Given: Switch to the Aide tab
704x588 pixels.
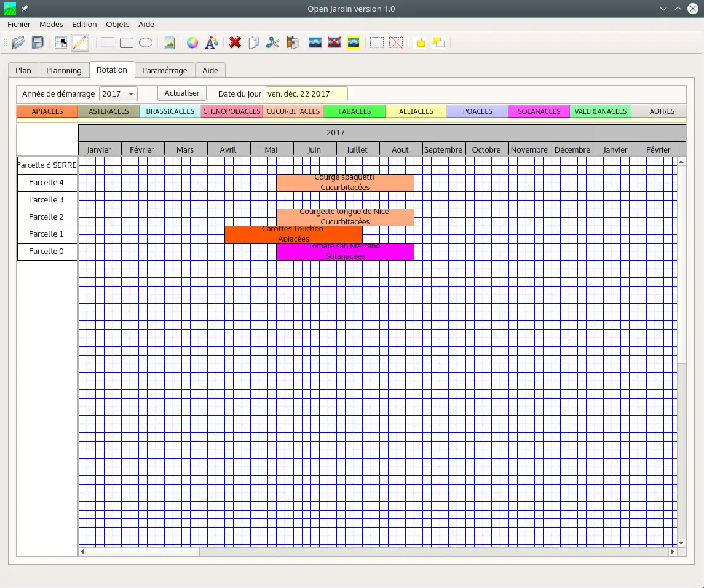Looking at the screenshot, I should tap(210, 70).
